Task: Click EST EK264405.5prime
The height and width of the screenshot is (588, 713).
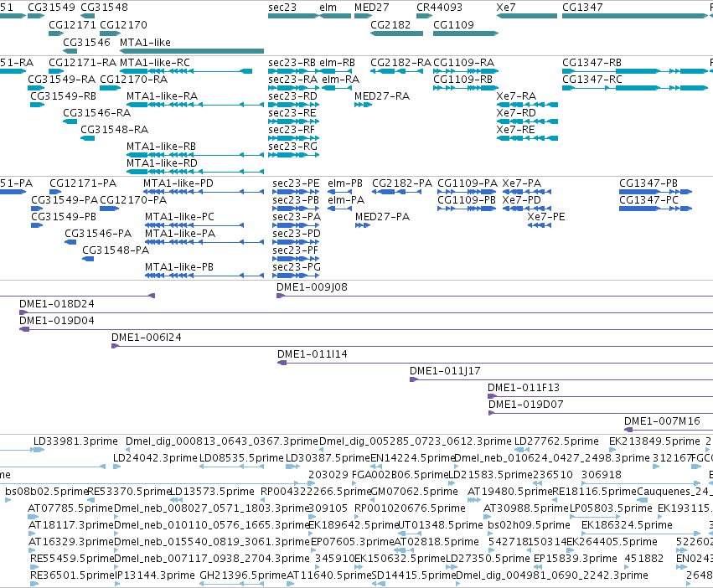Action: point(571,550)
